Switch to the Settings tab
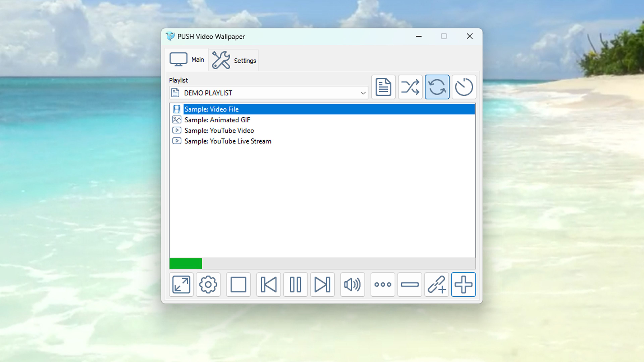 [233, 60]
